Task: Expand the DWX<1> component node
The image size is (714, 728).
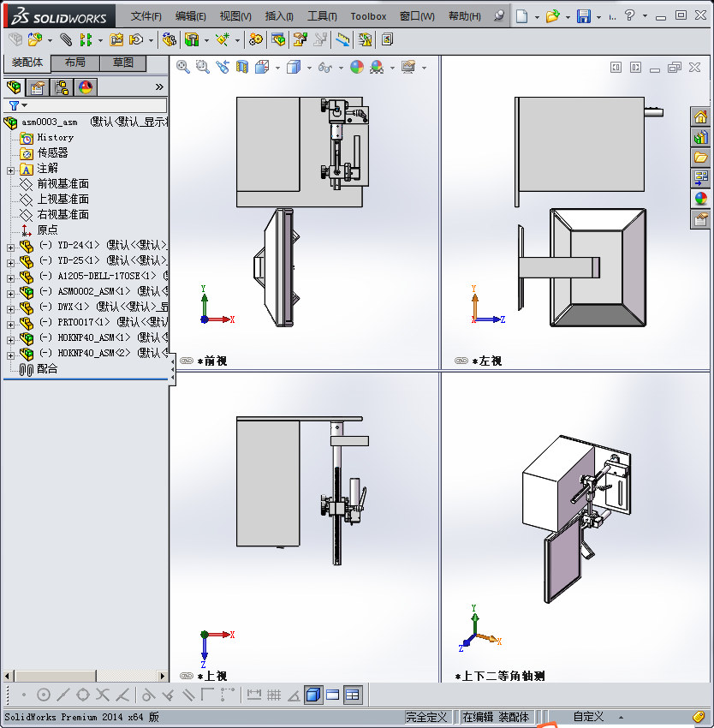Action: (x=10, y=309)
